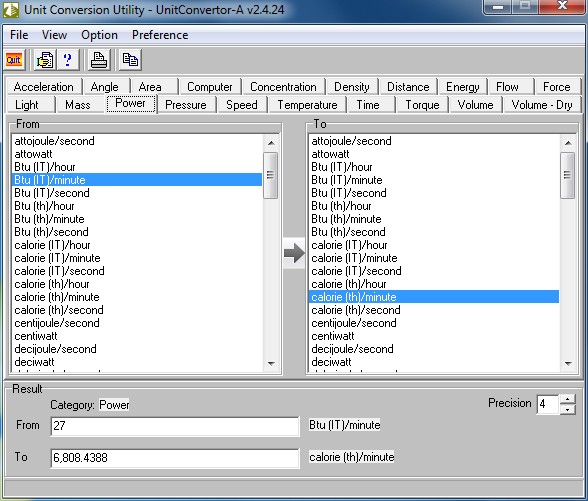Image resolution: width=588 pixels, height=501 pixels.
Task: Click the Copy toolbar icon
Action: pos(130,60)
